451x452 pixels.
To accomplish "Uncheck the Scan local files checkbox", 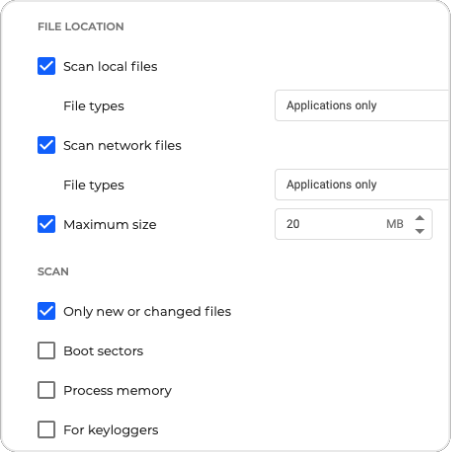I will pyautogui.click(x=46, y=66).
